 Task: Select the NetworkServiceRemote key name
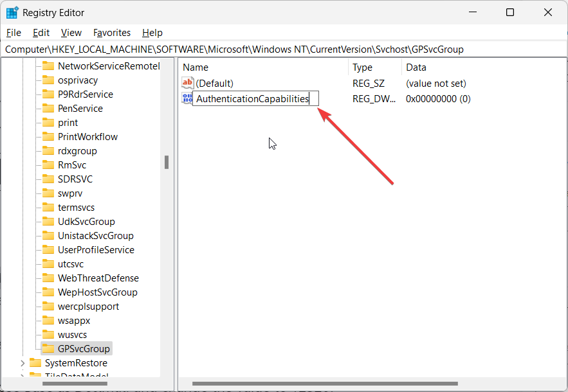pyautogui.click(x=109, y=66)
